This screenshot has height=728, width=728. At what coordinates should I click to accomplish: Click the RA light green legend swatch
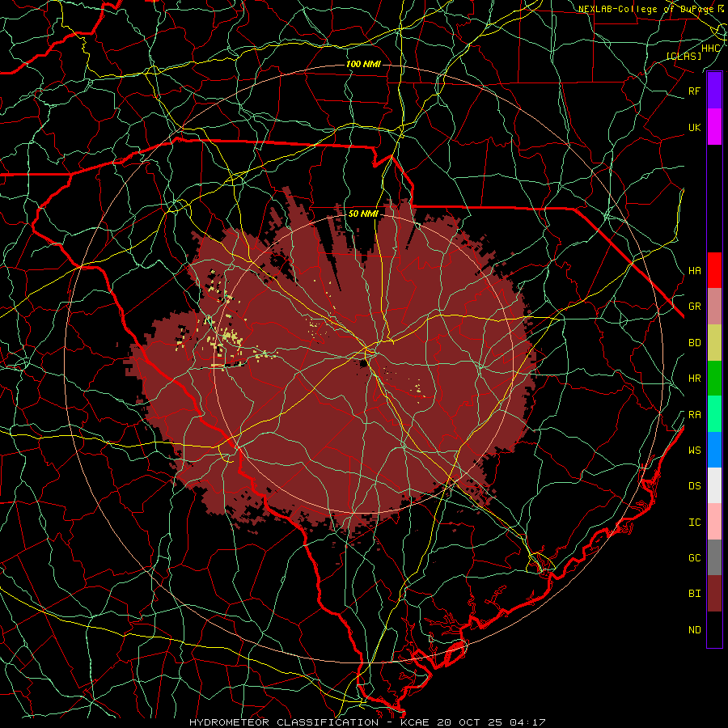click(714, 414)
